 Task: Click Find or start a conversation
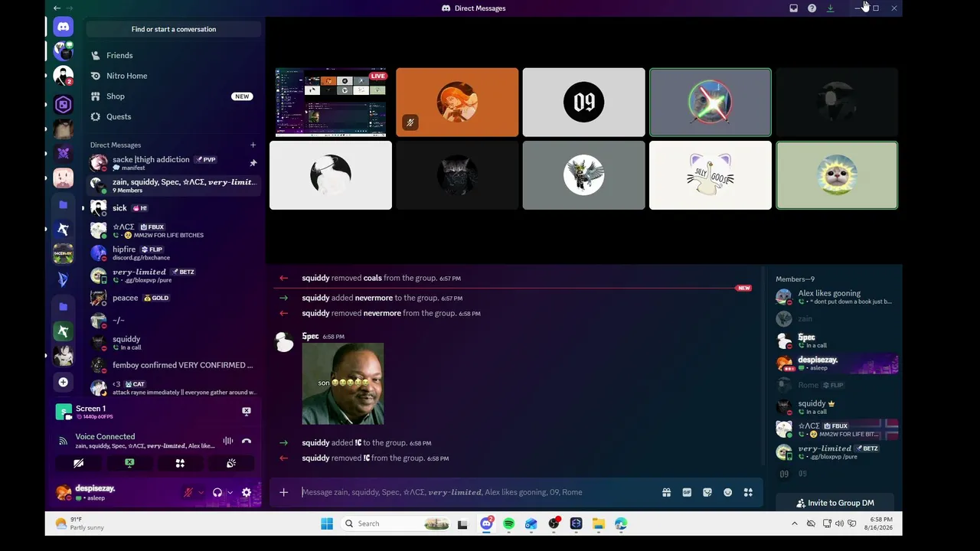[x=174, y=29]
